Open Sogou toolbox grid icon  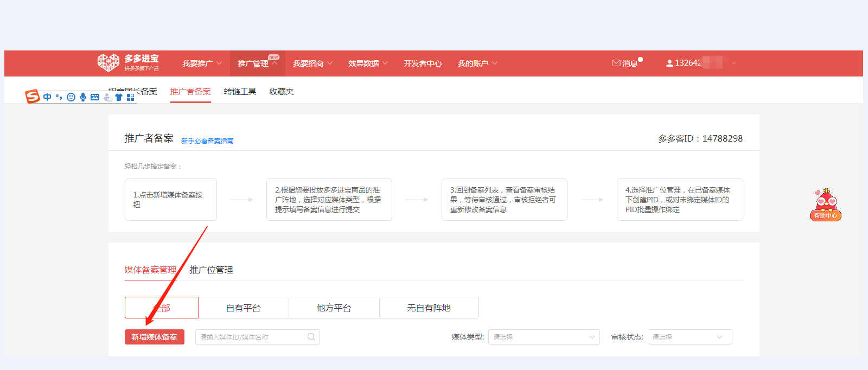130,97
